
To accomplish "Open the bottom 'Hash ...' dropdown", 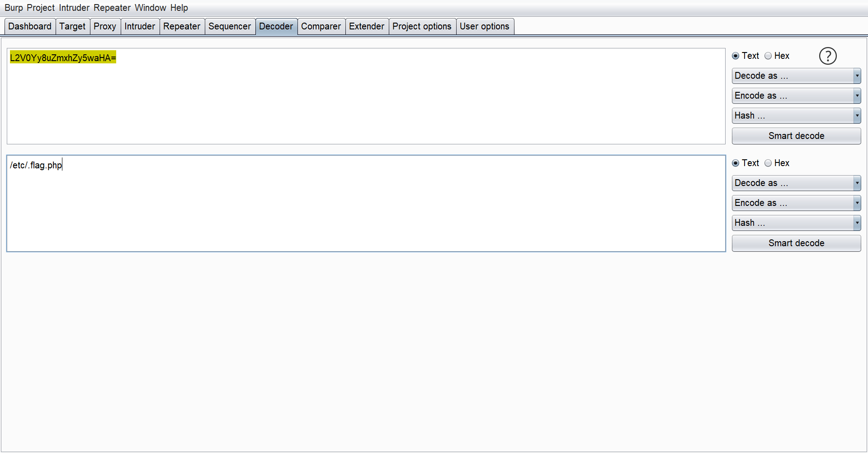I will point(796,223).
